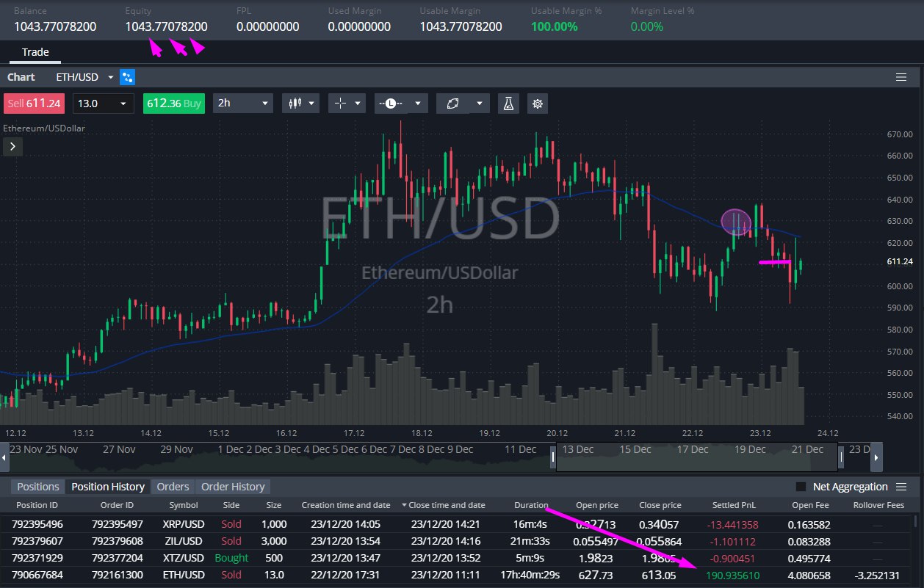Click the selected navigator range window
This screenshot has width=924, height=588.
[698, 457]
